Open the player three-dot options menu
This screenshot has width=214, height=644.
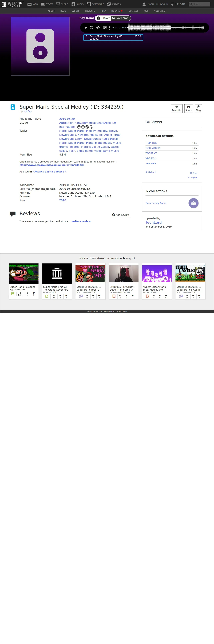coord(109,27)
